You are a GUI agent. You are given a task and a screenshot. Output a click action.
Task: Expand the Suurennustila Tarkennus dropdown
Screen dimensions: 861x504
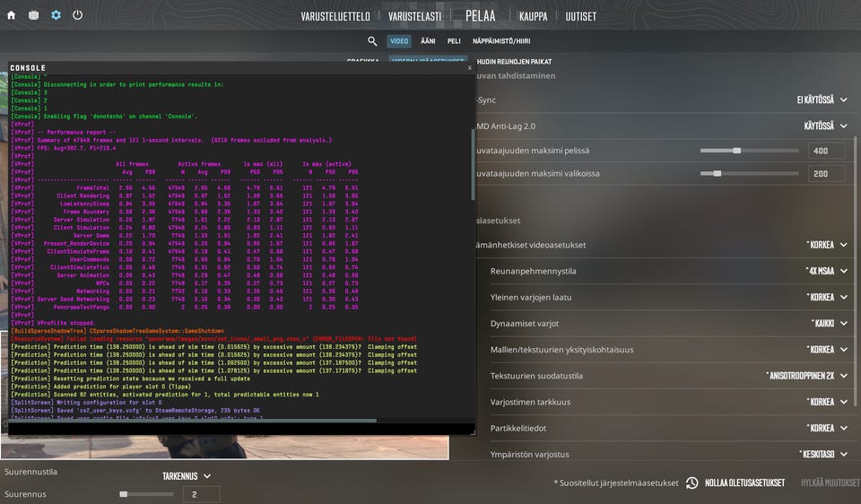coord(187,476)
